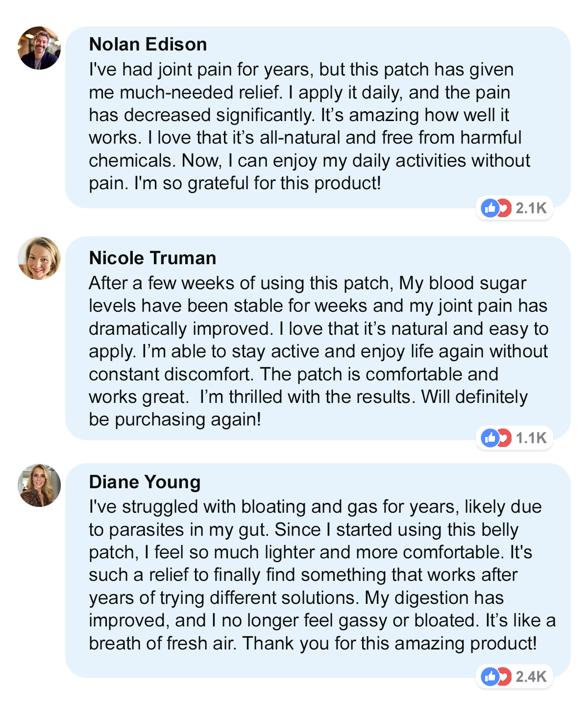Click the red heart icon on Nicole Truman's comment
Screen dimensions: 588x723
(504, 438)
